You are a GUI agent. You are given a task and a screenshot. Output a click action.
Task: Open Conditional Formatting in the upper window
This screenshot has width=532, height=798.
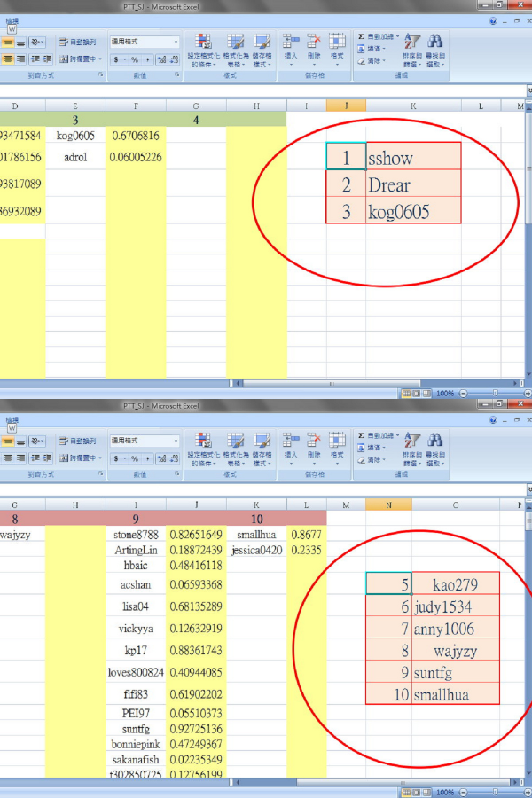tap(204, 51)
